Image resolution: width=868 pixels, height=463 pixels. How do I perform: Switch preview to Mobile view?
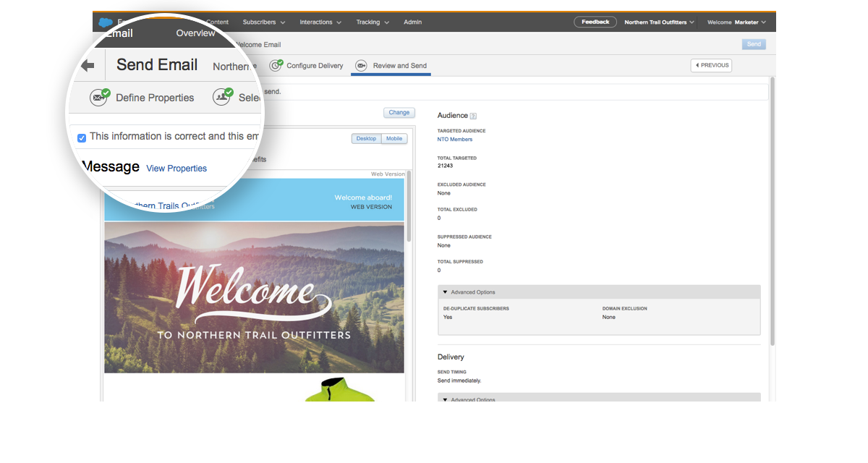[x=394, y=139]
